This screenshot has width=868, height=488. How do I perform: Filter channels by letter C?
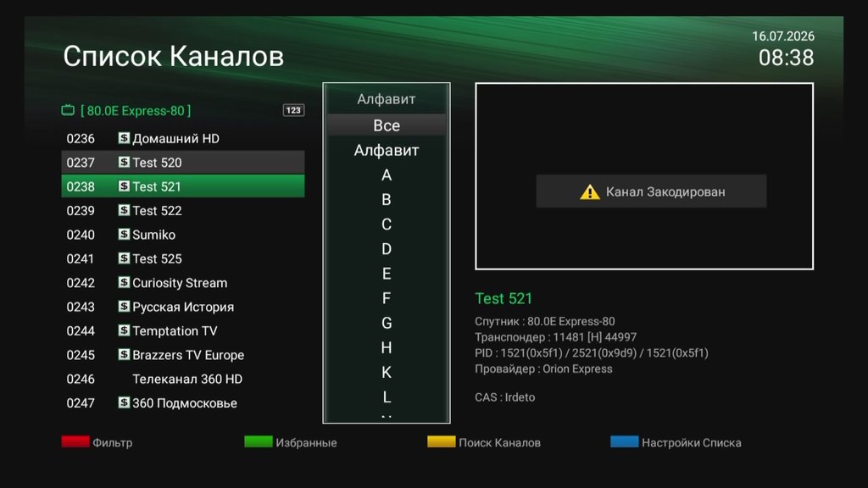pyautogui.click(x=387, y=224)
